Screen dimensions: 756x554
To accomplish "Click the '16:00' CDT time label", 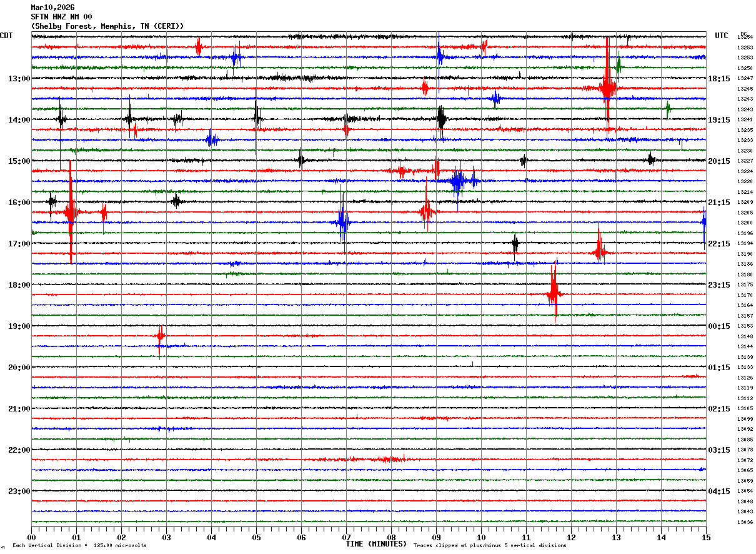I will 19,203.
